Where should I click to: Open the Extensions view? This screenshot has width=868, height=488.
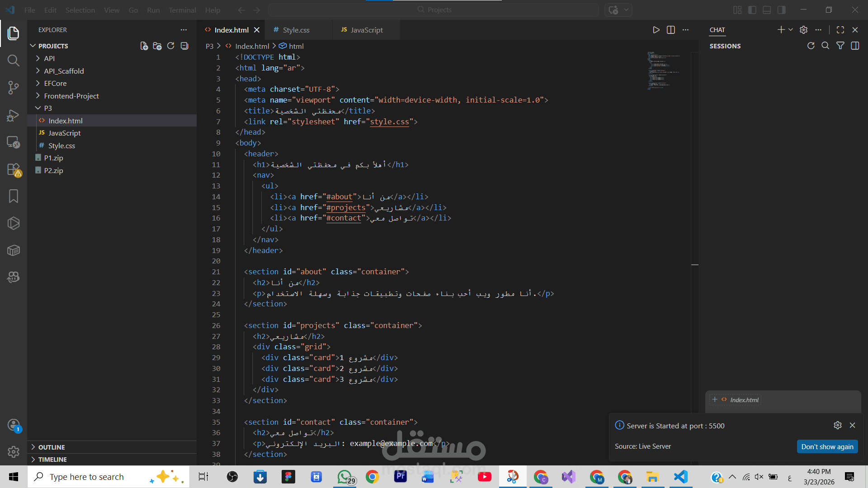click(14, 169)
